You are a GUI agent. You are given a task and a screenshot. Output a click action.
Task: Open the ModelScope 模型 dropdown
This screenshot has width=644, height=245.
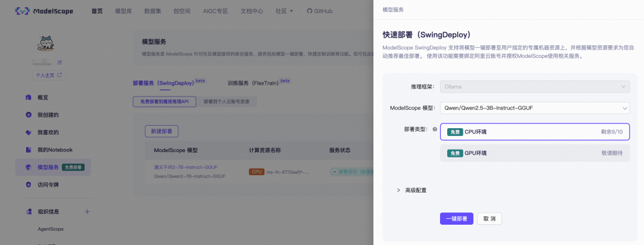click(535, 108)
